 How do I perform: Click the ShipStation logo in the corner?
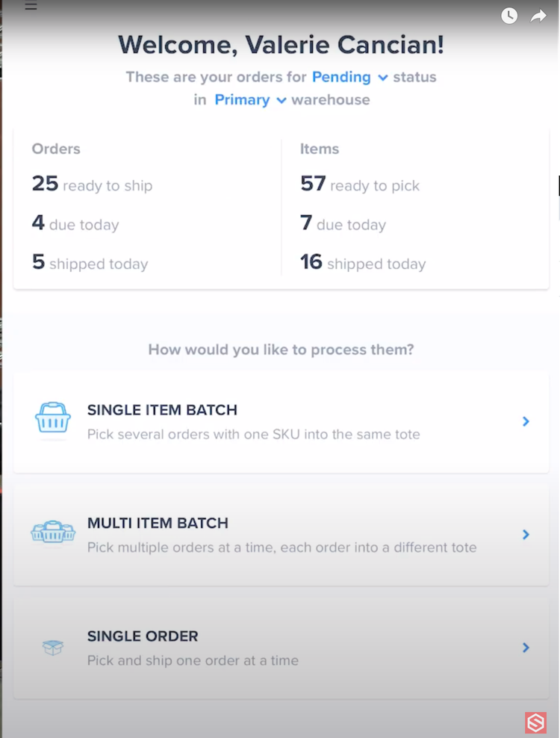coord(535,722)
